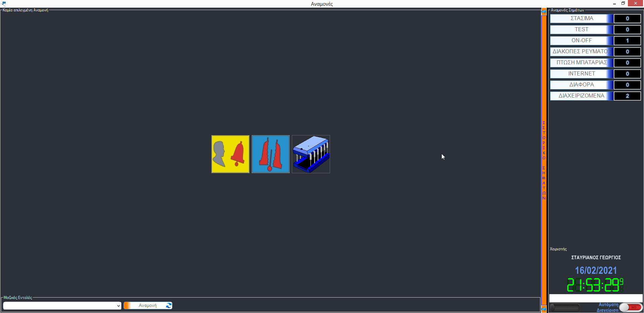644x313 pixels.
Task: Open ΠΤΩΣΗ ΜΠΑΤΑΡΙΑΣ signals
Action: [x=582, y=63]
